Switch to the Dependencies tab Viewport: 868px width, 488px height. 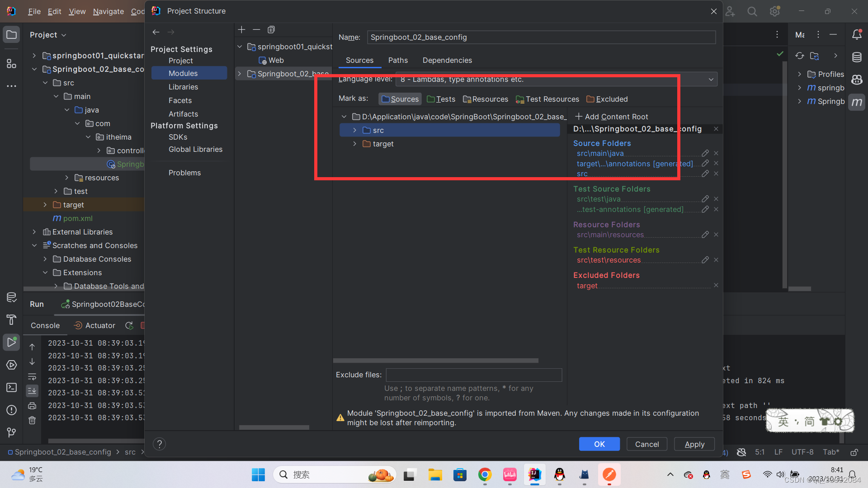(447, 60)
